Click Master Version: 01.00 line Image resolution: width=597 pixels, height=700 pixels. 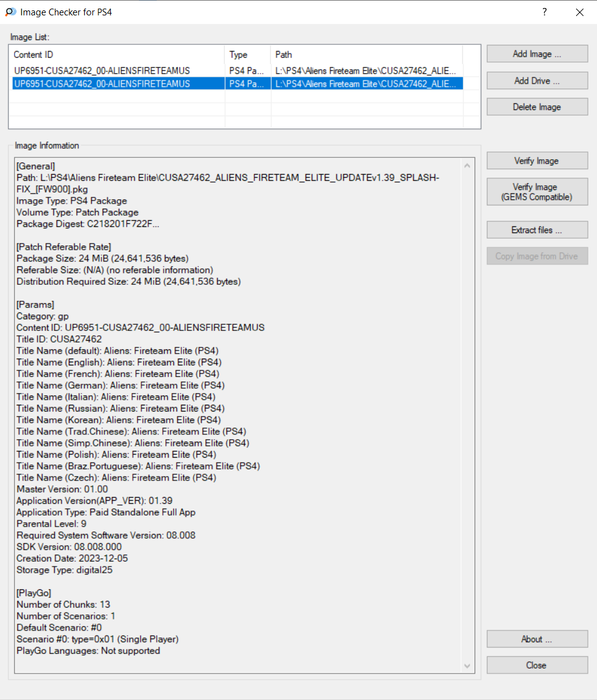(63, 489)
